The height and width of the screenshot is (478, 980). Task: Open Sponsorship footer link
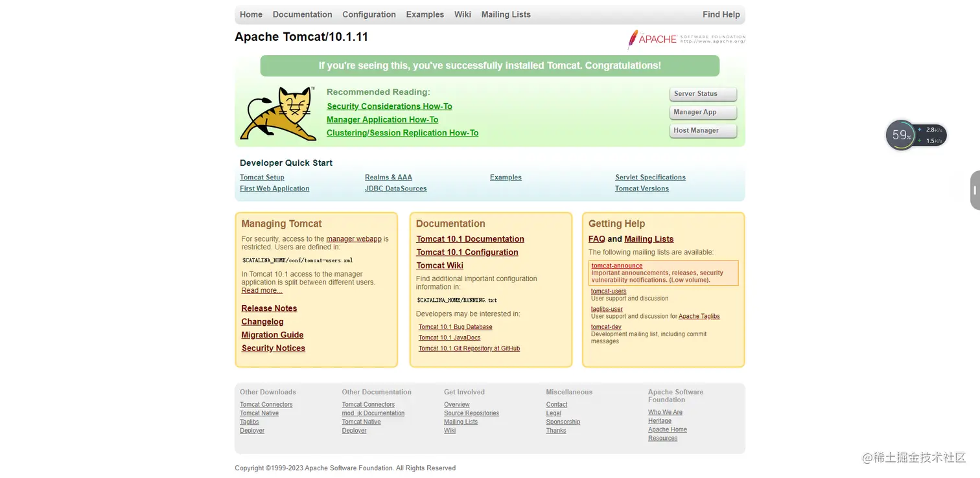point(563,422)
